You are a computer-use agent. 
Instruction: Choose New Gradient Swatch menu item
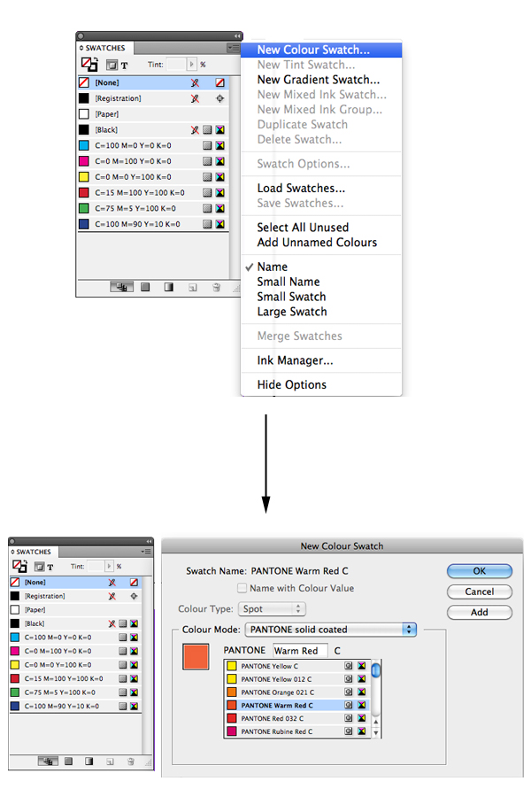(x=319, y=80)
